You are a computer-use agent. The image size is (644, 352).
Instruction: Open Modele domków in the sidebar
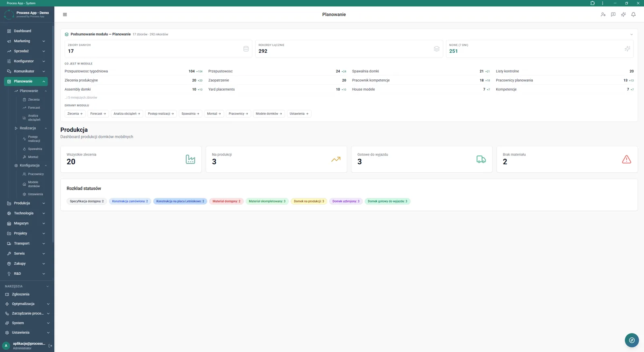(x=34, y=184)
